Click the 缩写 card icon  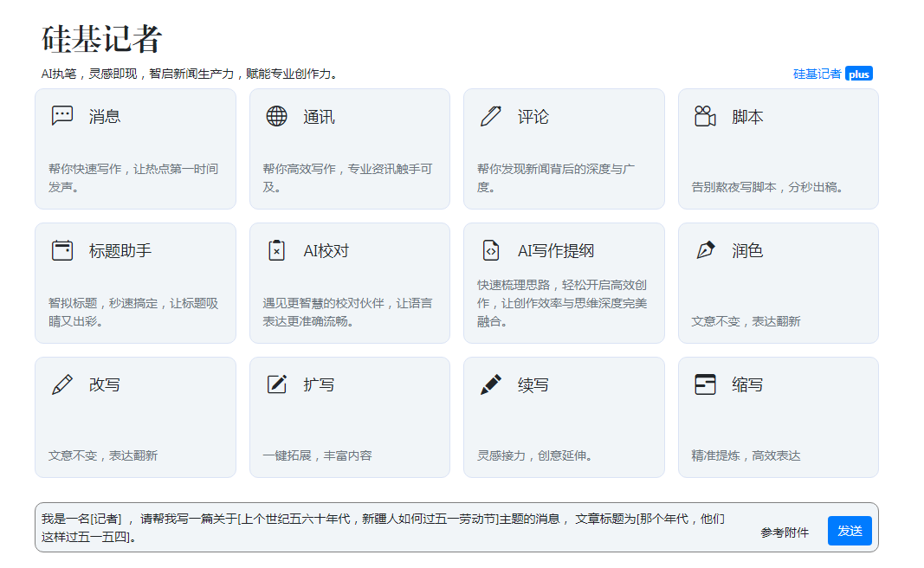tap(705, 384)
